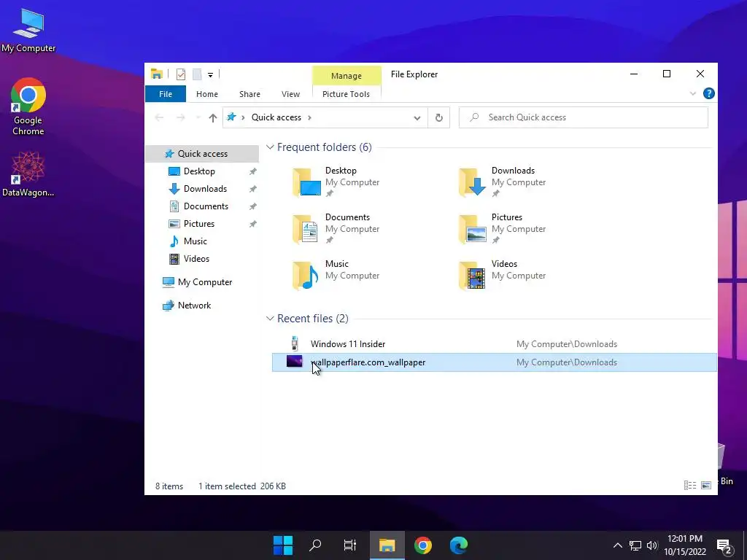Select the Pictures frequent folder icon
The height and width of the screenshot is (560, 747).
pyautogui.click(x=472, y=229)
